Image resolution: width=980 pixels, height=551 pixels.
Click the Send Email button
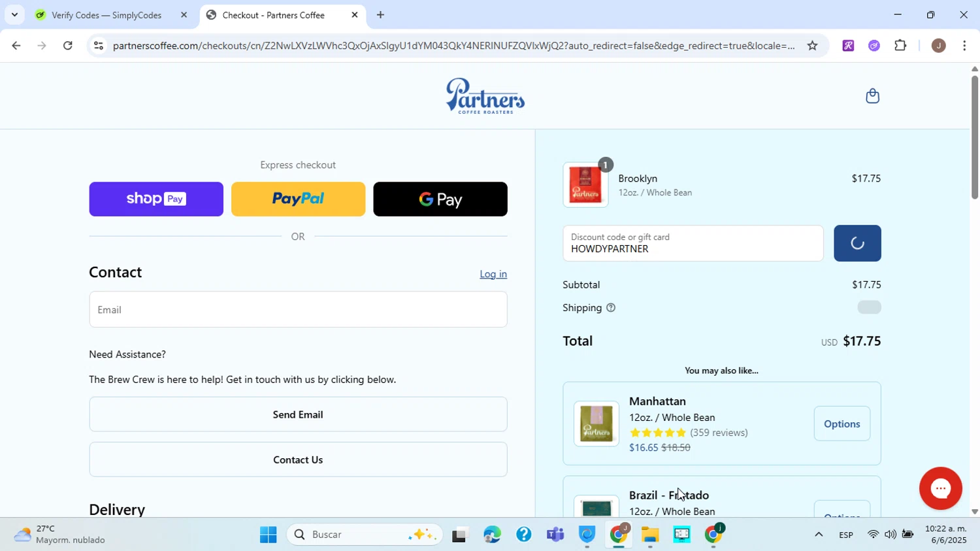(x=298, y=414)
